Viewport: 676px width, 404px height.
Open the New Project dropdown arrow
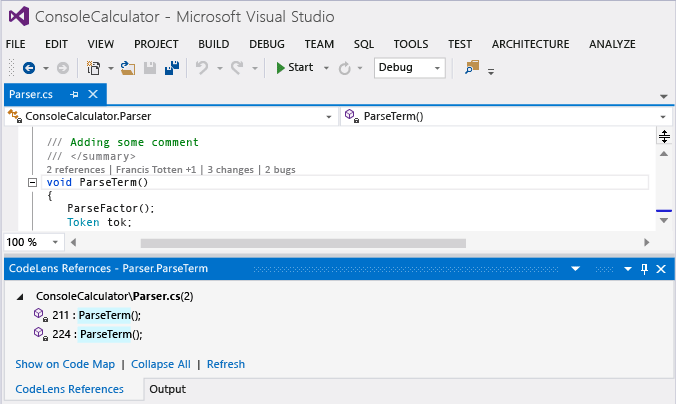point(111,68)
